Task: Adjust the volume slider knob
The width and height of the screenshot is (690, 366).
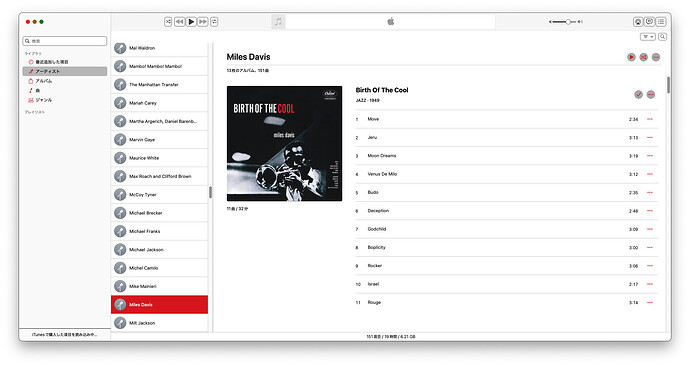Action: pos(568,22)
